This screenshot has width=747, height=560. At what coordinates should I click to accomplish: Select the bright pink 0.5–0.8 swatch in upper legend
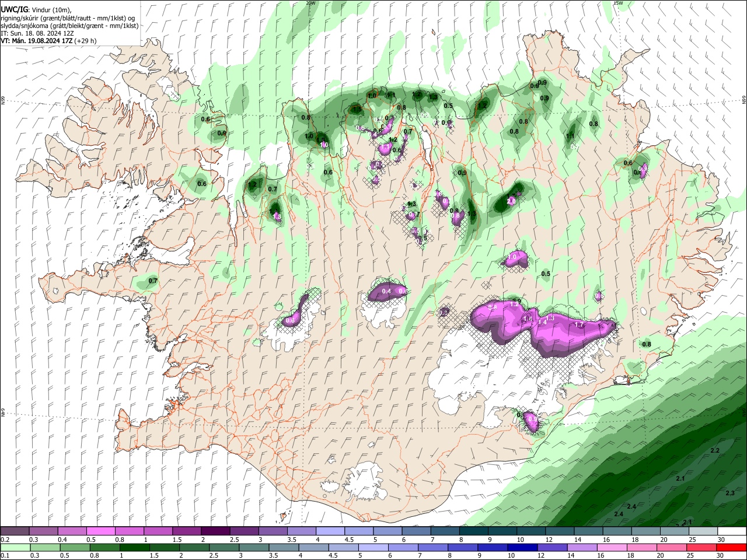click(x=100, y=531)
